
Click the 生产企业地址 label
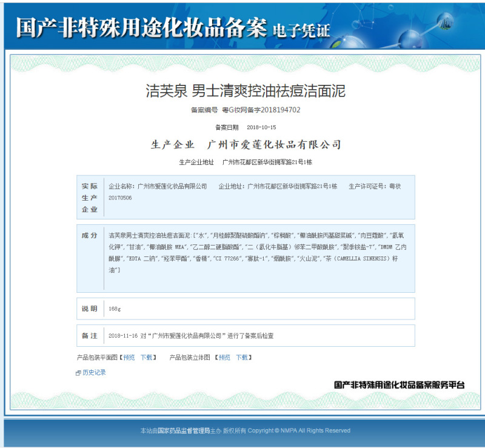[196, 162]
